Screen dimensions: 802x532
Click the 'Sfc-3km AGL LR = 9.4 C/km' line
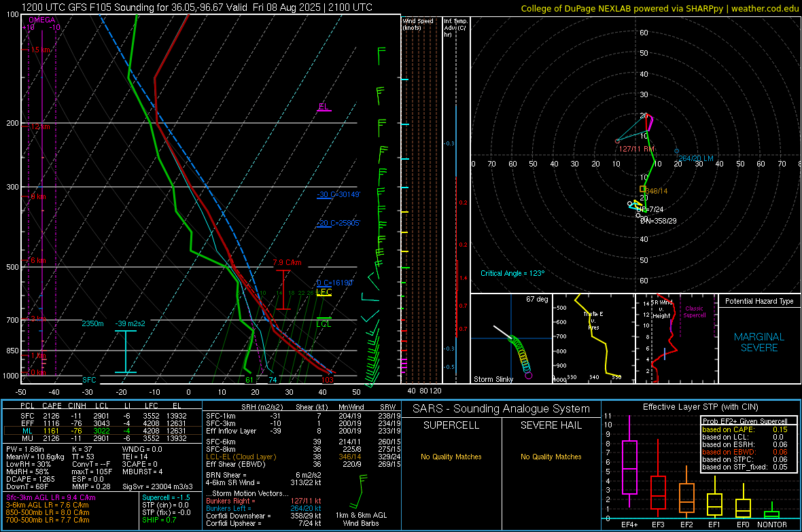(51, 497)
